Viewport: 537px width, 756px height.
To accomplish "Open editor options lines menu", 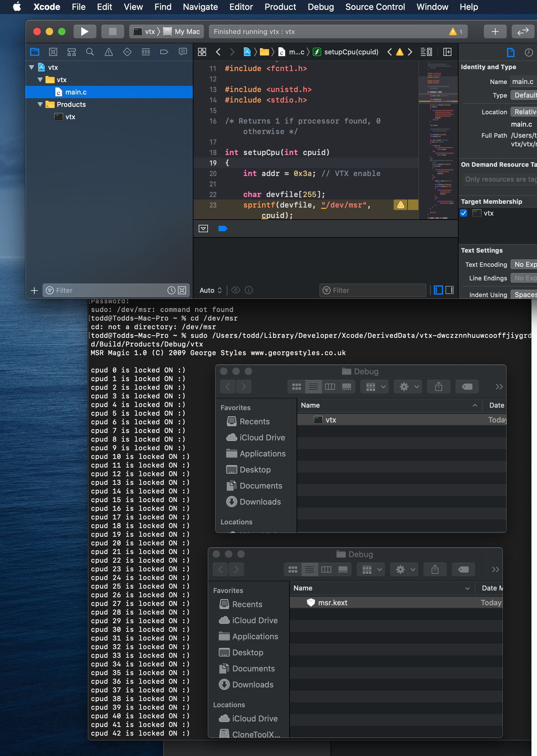I will (426, 52).
